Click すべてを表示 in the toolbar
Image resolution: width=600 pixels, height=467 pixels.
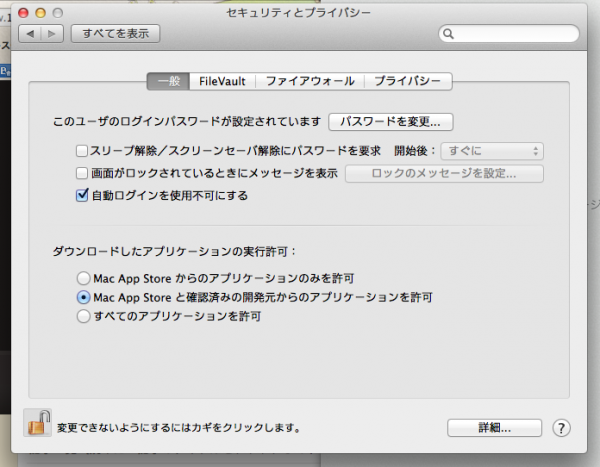[x=116, y=33]
